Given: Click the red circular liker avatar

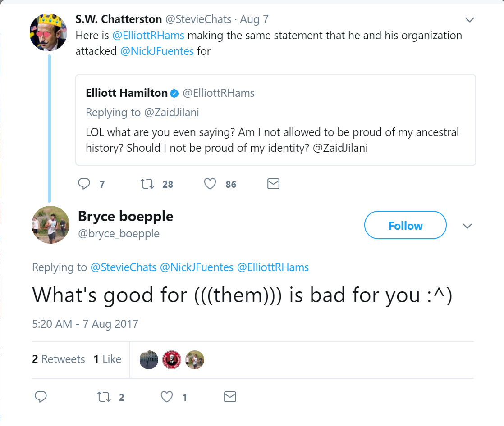Looking at the screenshot, I should 171,359.
